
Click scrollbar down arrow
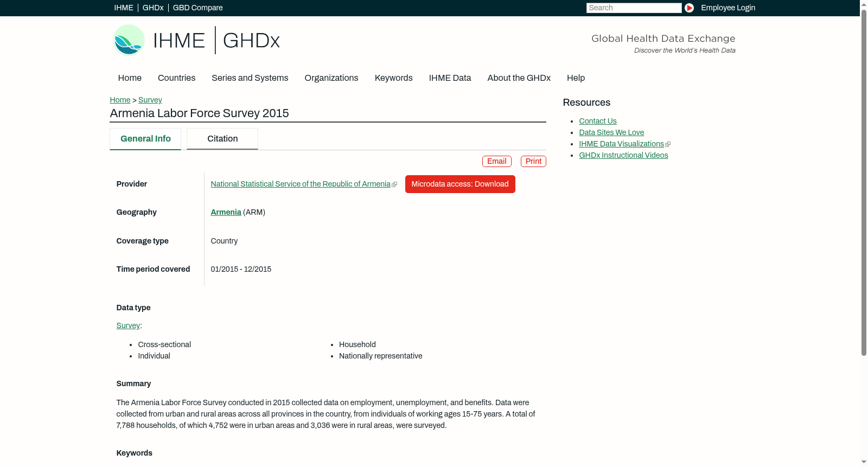click(x=864, y=462)
